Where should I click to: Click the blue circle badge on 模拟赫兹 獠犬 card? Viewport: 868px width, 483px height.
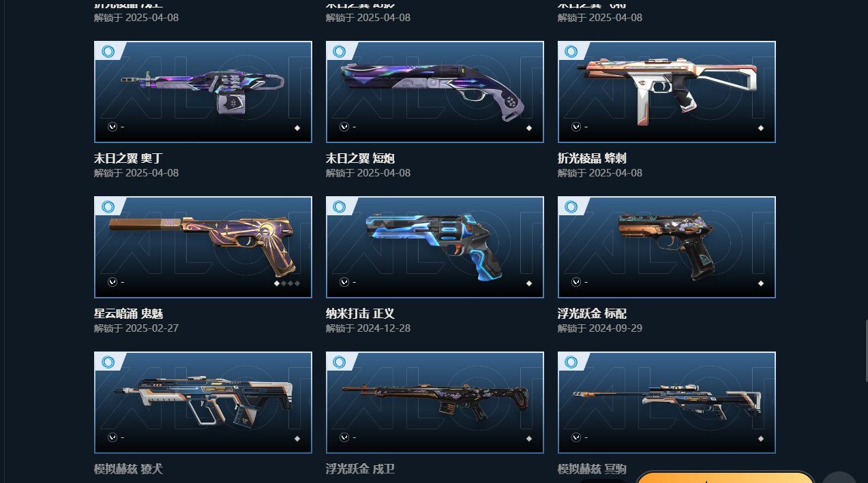click(x=108, y=362)
